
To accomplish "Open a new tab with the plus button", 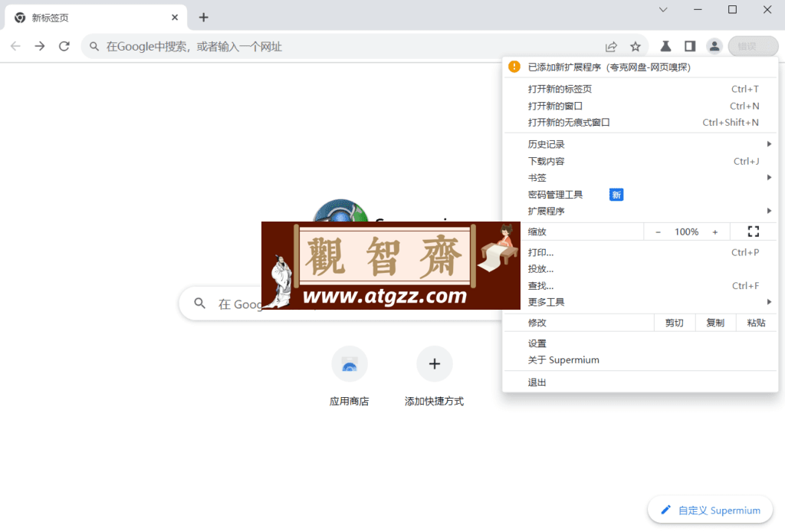I will click(203, 18).
